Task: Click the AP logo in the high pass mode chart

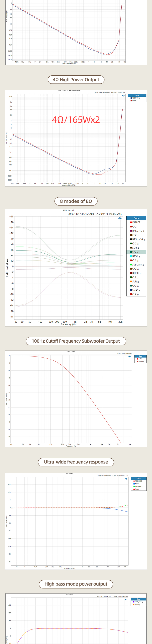Action: tap(126, 599)
